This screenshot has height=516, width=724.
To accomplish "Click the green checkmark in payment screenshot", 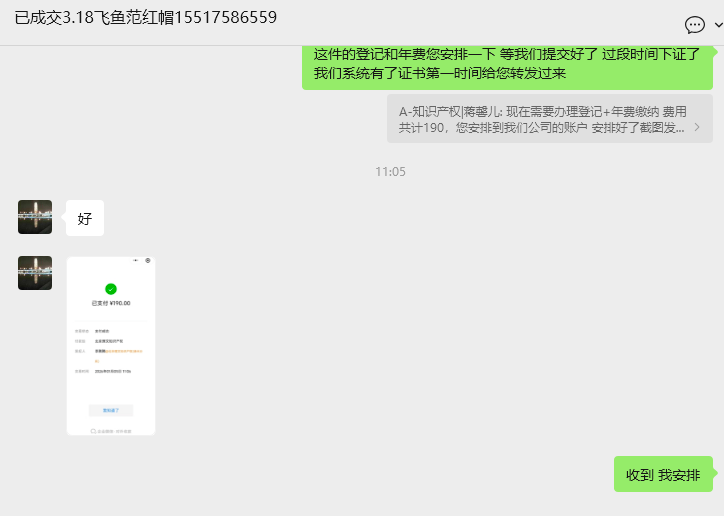I will [x=111, y=289].
